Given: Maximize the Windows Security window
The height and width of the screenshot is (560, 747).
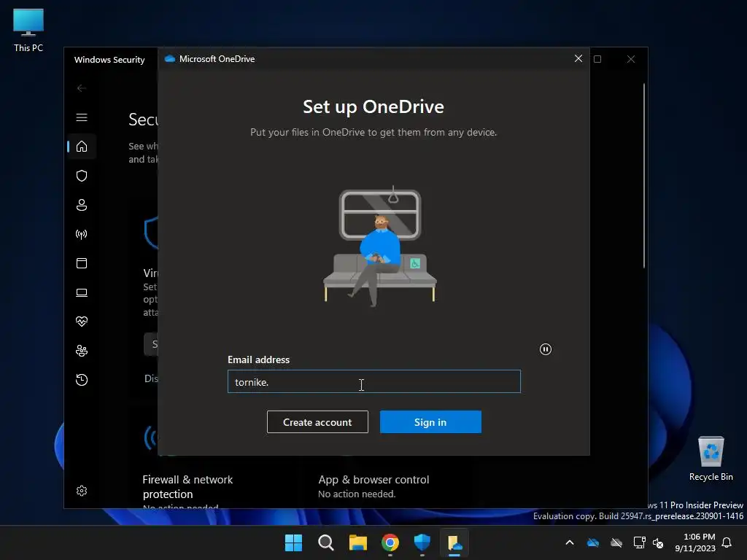Looking at the screenshot, I should [x=597, y=59].
